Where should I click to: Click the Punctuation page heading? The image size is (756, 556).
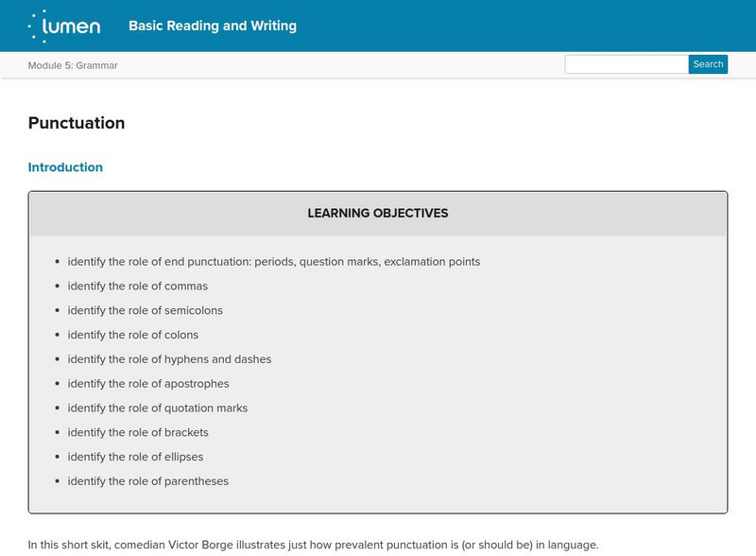77,123
